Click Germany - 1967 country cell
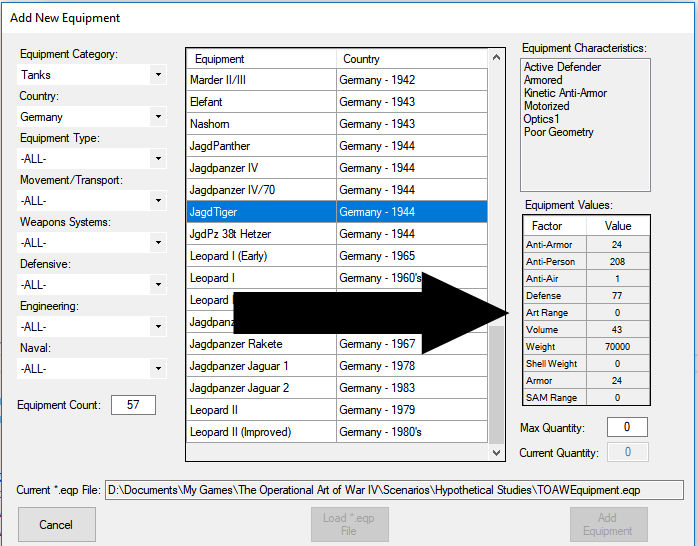This screenshot has width=698, height=546. point(412,344)
